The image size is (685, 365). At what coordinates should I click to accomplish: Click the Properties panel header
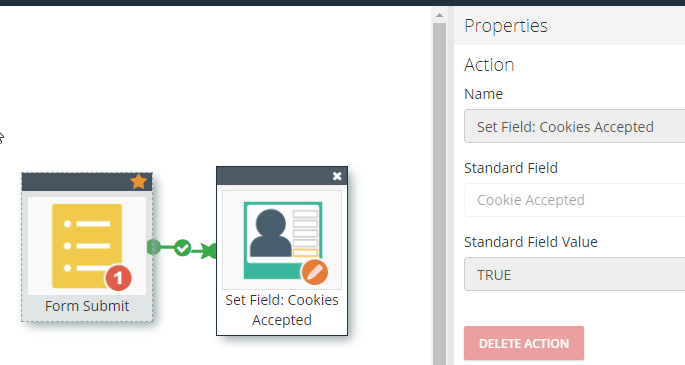pyautogui.click(x=569, y=26)
